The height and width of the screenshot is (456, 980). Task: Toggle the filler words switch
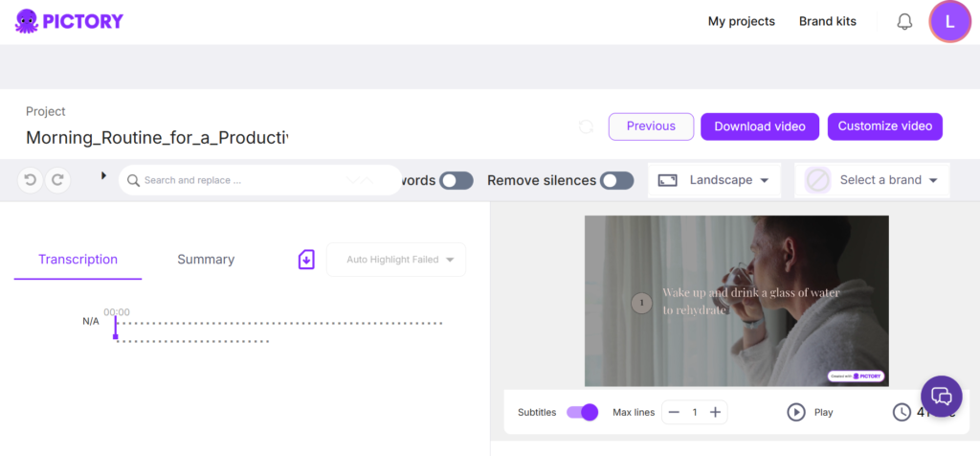pos(456,181)
